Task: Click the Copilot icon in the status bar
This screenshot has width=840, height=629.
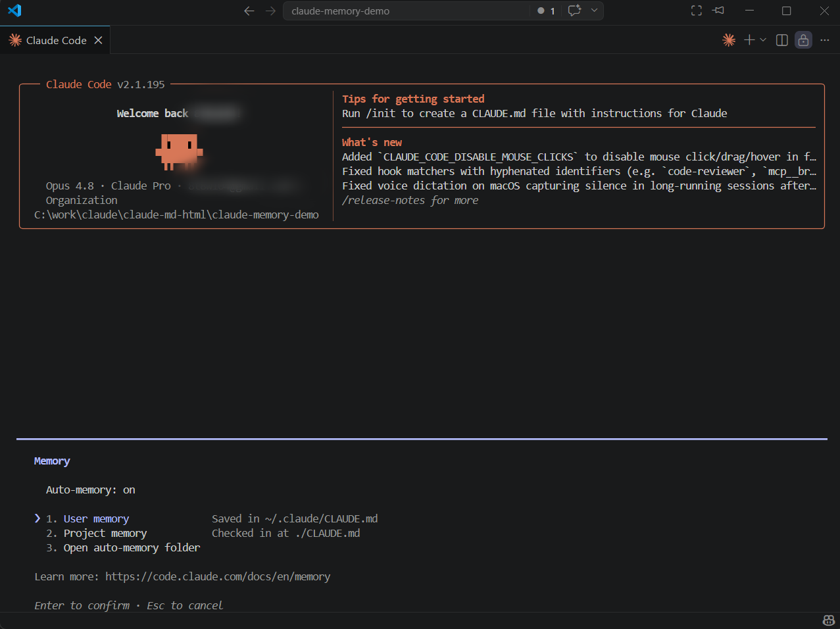Action: [x=828, y=620]
